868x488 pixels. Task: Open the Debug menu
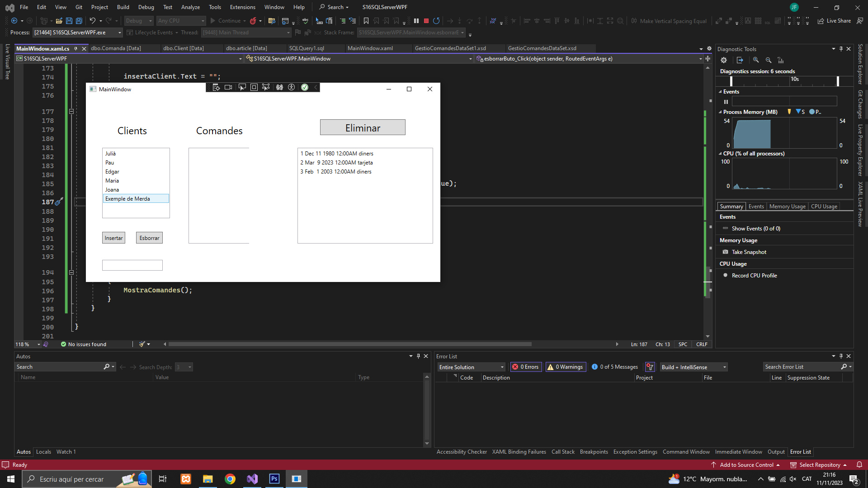146,7
